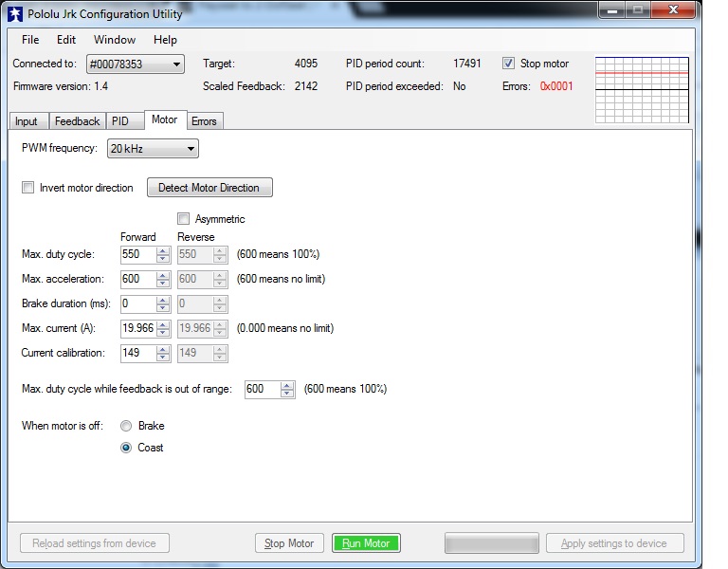Click Detect Motor Direction button

[x=209, y=188]
